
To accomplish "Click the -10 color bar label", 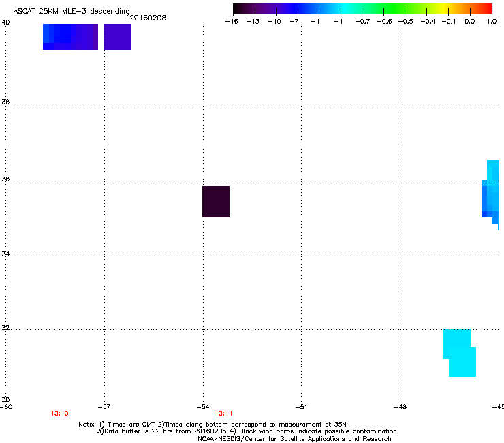I will coord(274,22).
